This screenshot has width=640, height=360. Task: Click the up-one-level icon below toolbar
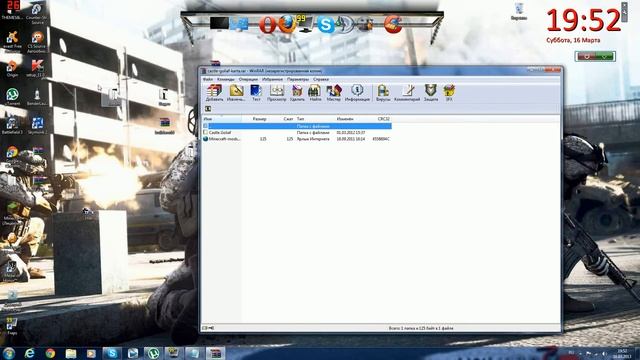208,109
